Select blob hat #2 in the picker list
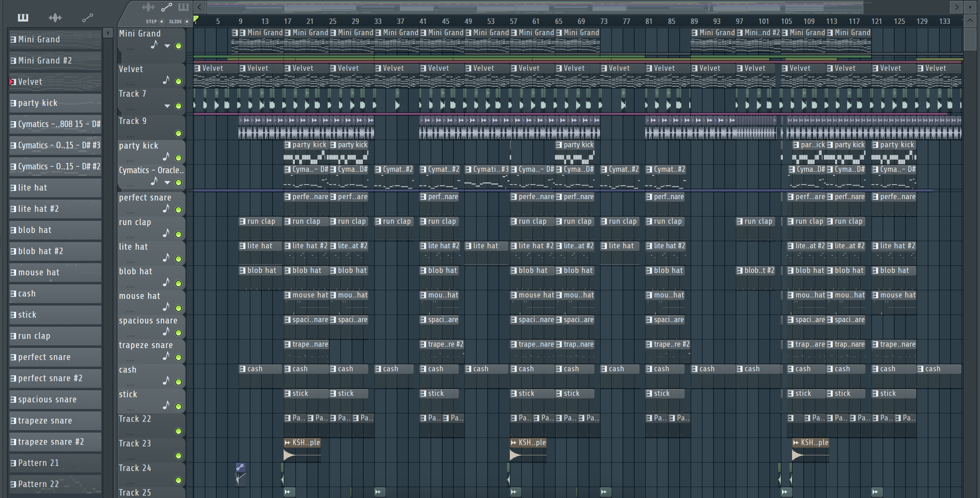Viewport: 980px width, 498px height. (55, 251)
